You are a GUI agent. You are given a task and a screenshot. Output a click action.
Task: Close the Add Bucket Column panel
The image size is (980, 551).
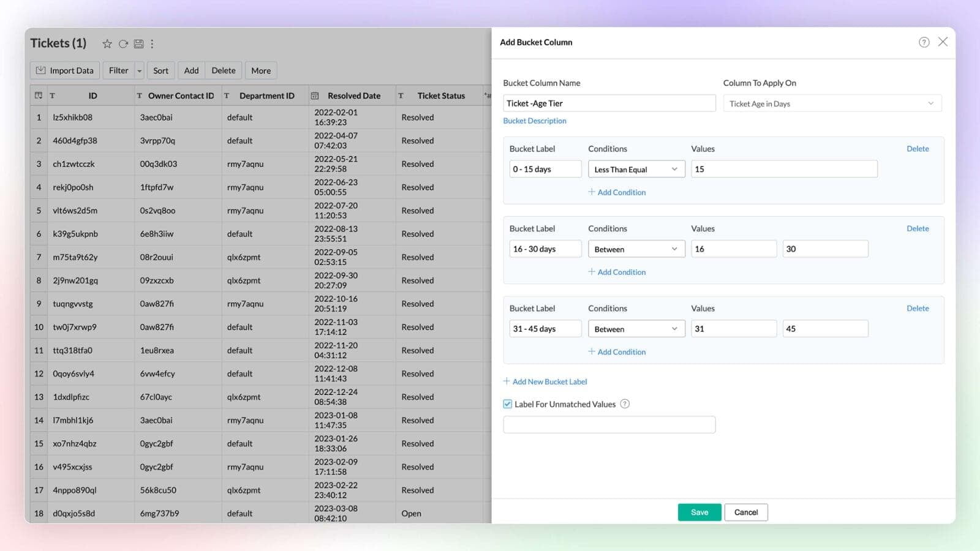pyautogui.click(x=943, y=42)
